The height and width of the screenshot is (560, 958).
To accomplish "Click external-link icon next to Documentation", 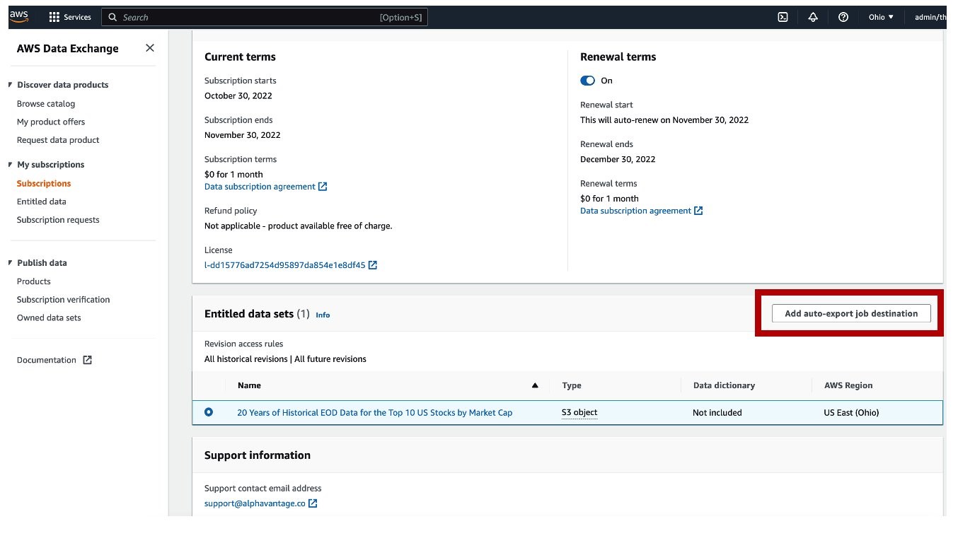I will tap(87, 360).
